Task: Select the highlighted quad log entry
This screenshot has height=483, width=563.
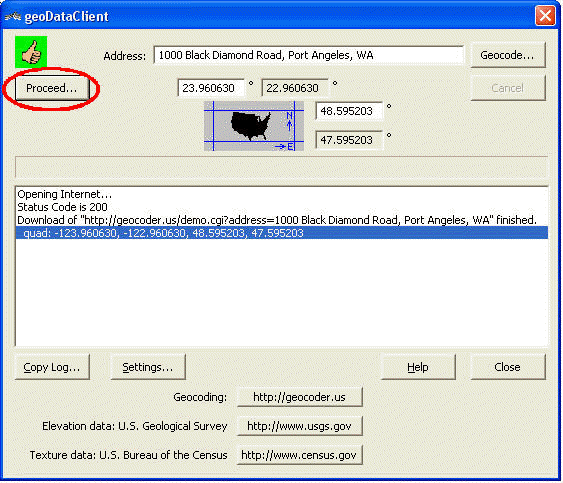Action: pyautogui.click(x=282, y=233)
